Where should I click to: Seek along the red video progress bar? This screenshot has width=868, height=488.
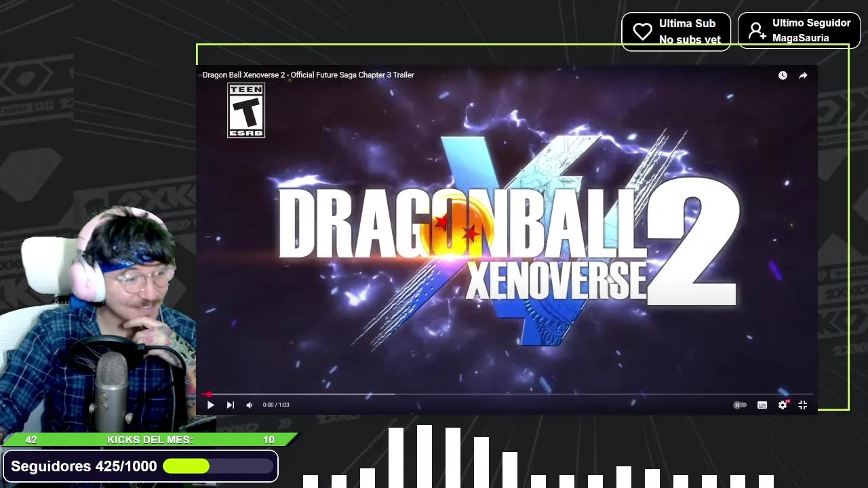(x=506, y=394)
